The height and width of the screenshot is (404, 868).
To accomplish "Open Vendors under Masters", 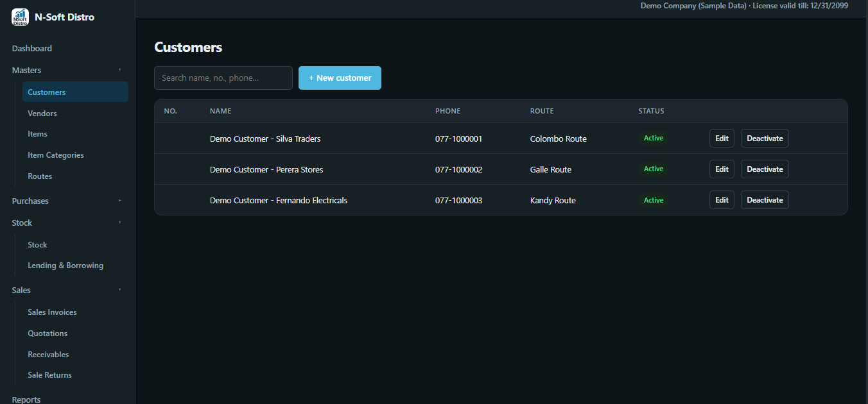I will [75, 114].
